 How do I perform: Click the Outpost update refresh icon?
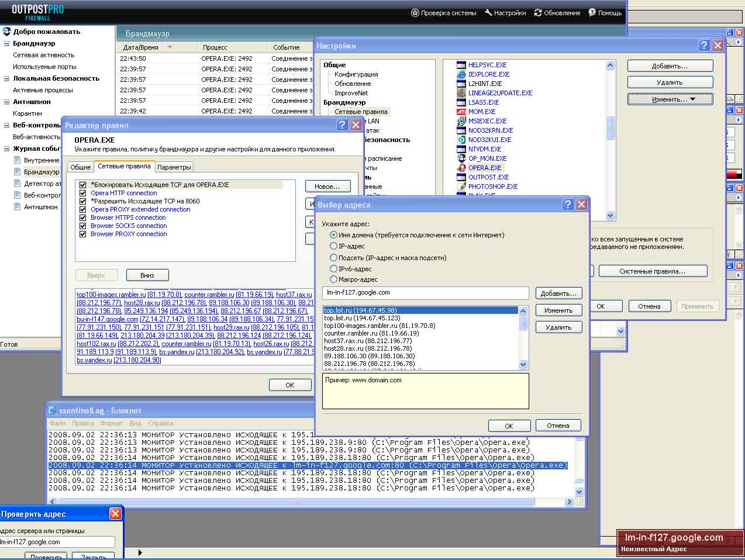[538, 13]
